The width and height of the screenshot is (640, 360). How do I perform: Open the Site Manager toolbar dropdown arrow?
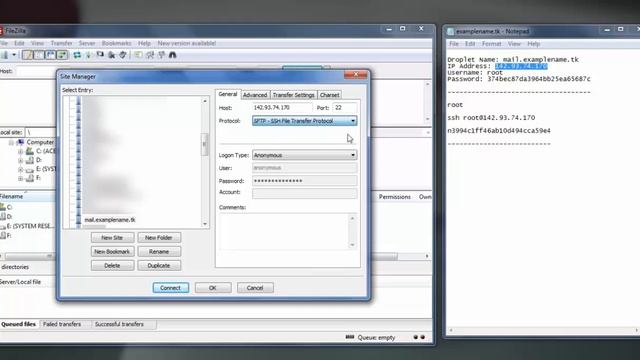pyautogui.click(x=14, y=55)
